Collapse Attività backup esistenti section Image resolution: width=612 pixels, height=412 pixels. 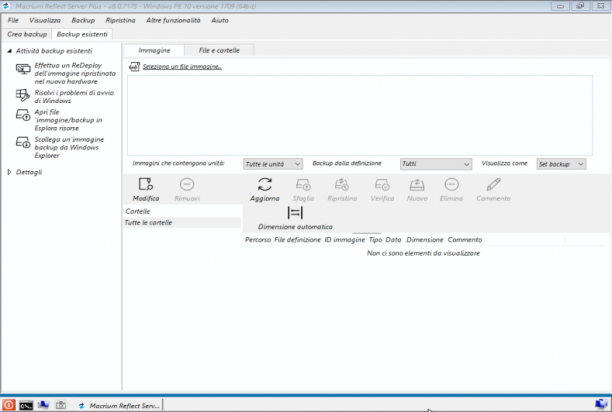point(9,51)
